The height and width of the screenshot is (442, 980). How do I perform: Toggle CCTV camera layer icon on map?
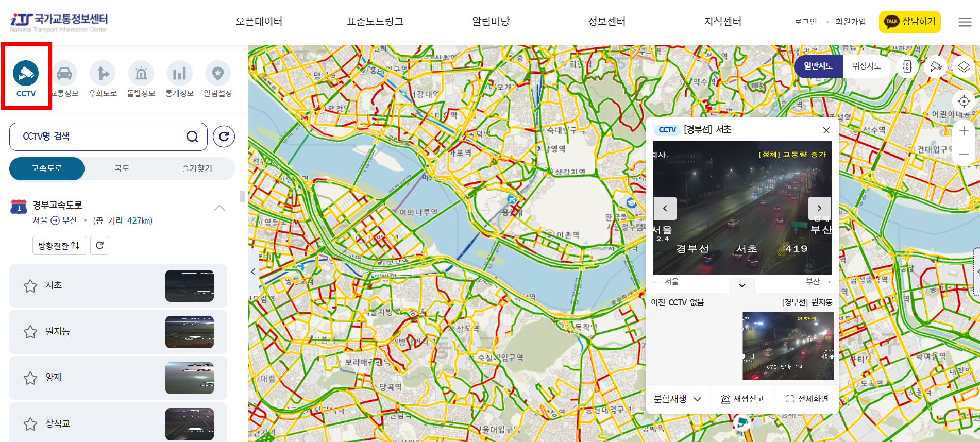[936, 66]
